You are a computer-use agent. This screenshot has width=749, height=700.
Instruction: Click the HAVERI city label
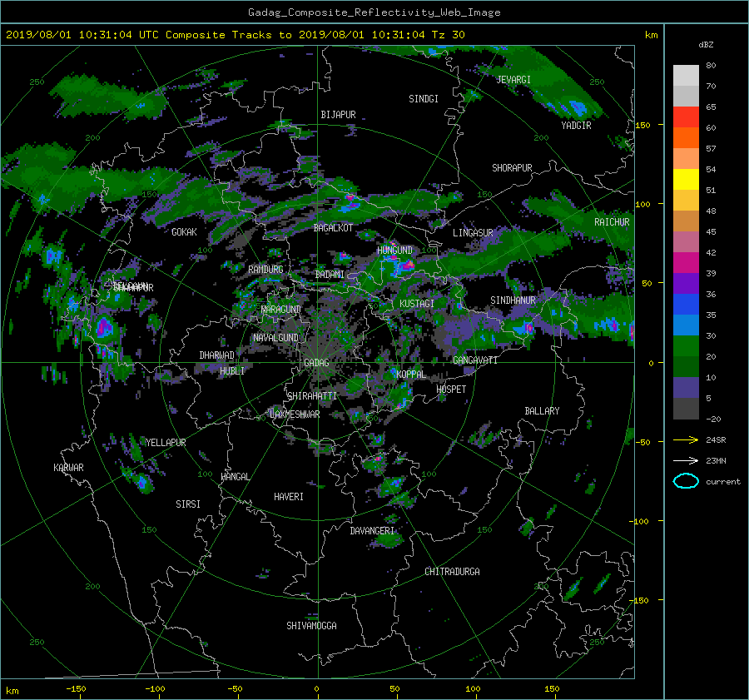tap(289, 497)
